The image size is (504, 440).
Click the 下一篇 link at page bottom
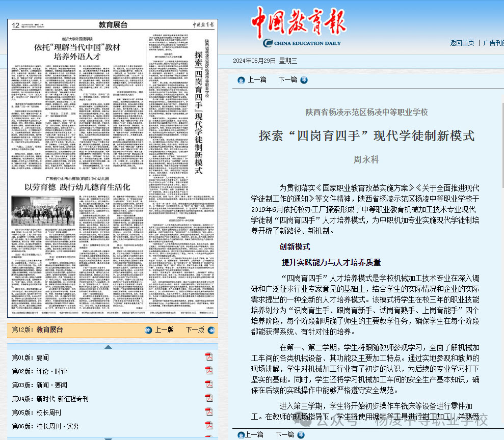[285, 434]
